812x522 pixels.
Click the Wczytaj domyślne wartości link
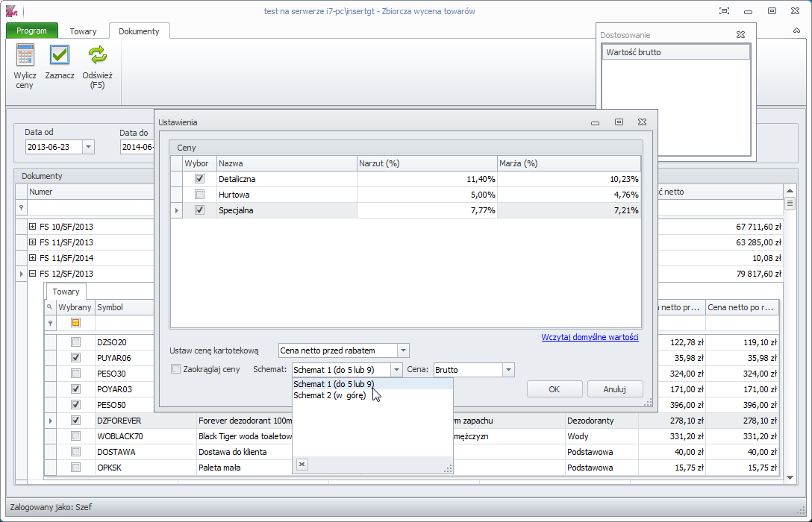590,337
